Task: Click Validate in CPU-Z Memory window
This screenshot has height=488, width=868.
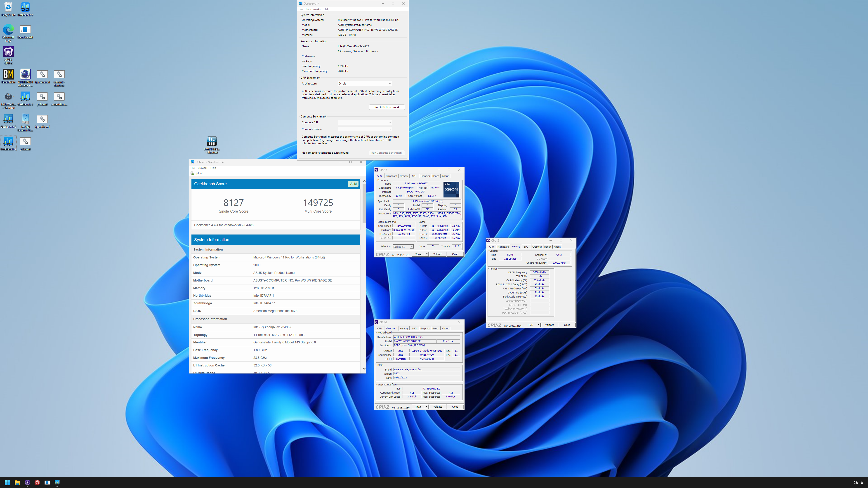Action: point(549,325)
